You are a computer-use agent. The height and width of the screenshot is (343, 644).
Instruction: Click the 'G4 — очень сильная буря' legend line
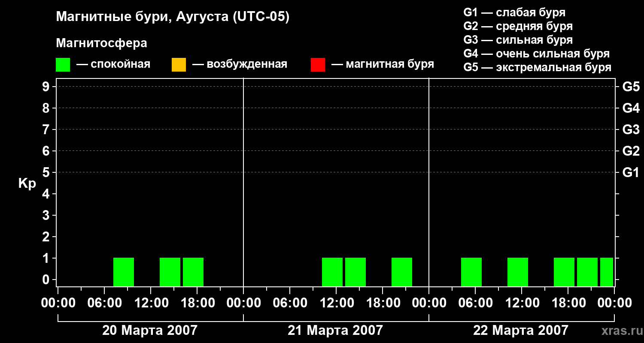(x=537, y=54)
